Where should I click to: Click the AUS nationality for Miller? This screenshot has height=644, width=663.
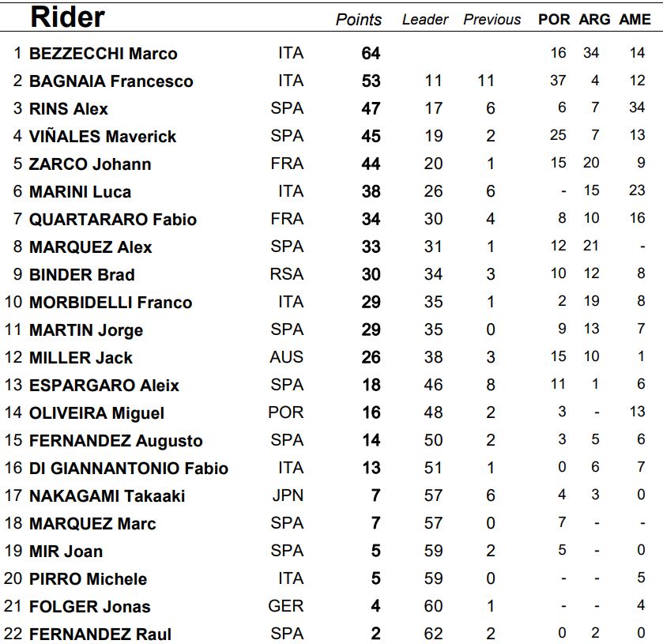click(x=286, y=357)
